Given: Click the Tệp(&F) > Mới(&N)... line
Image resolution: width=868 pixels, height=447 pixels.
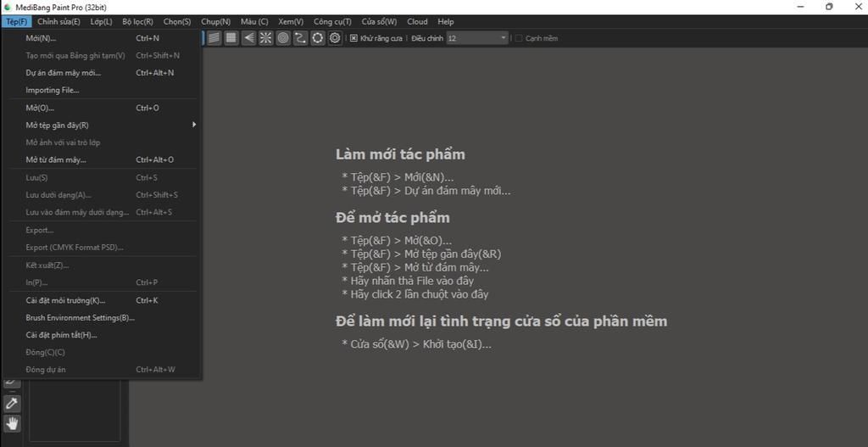Looking at the screenshot, I should [398, 177].
